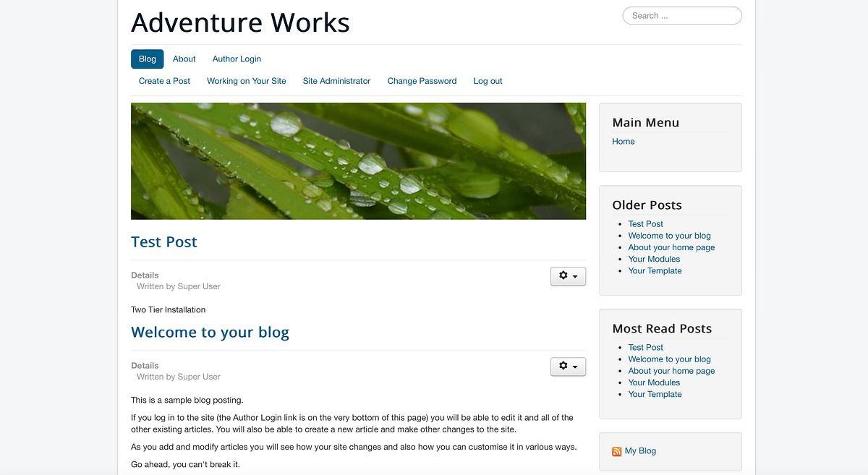Expand the actions dropdown under the Welcome post
This screenshot has width=868, height=475.
tap(574, 367)
